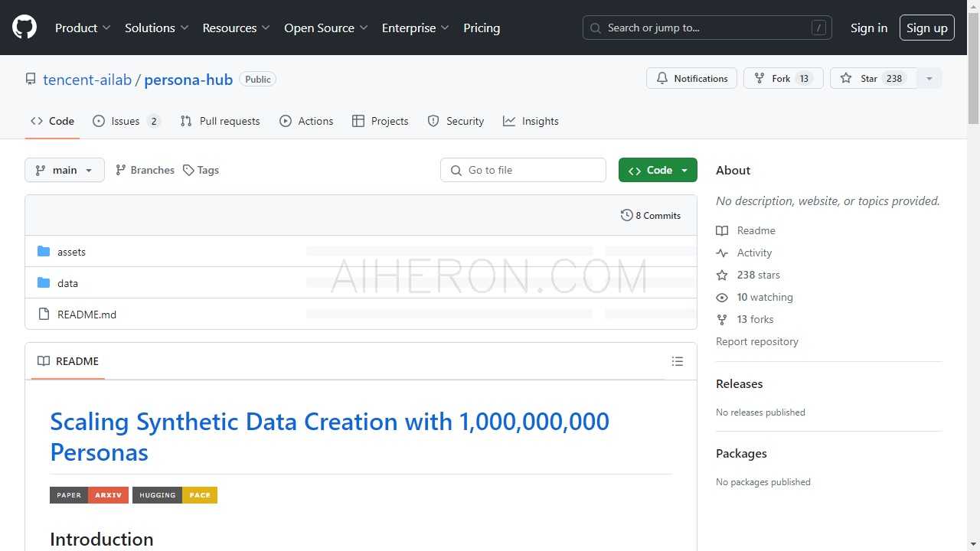Image resolution: width=980 pixels, height=551 pixels.
Task: Select the Actions tab
Action: point(306,121)
